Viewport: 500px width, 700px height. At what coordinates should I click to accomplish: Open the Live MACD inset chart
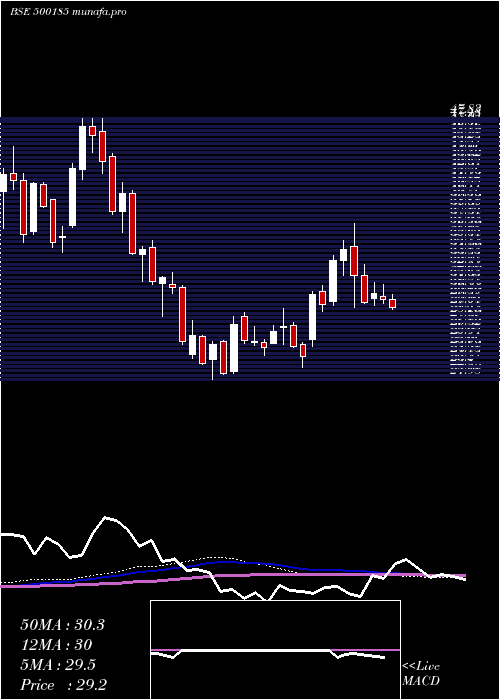[x=275, y=650]
